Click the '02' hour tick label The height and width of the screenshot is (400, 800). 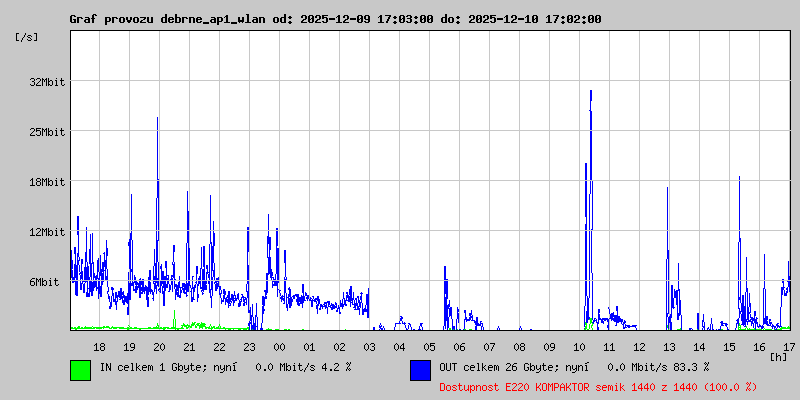pos(339,347)
